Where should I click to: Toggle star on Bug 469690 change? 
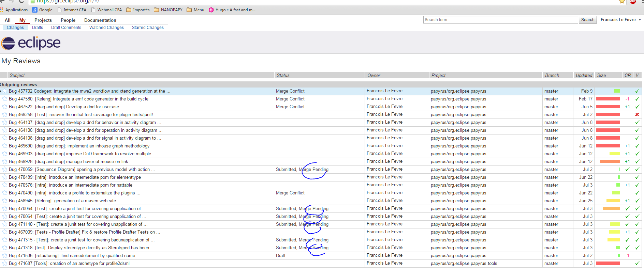click(4, 146)
